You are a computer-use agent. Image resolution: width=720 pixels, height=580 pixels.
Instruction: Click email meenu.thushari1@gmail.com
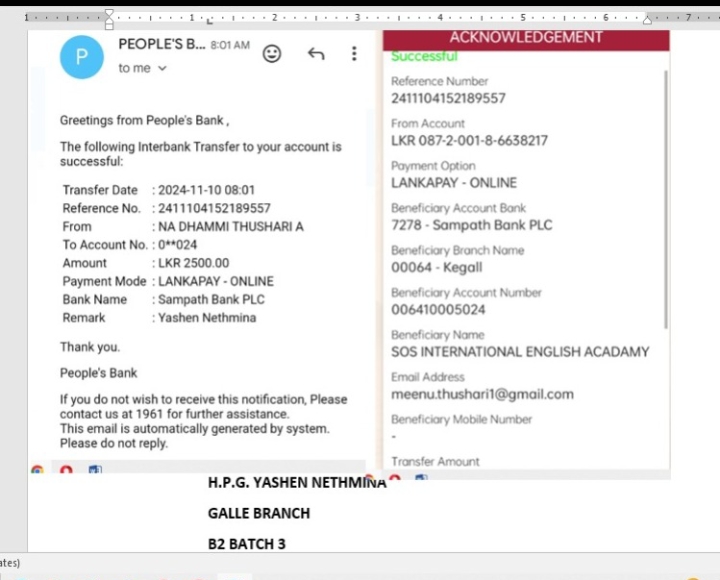[482, 394]
